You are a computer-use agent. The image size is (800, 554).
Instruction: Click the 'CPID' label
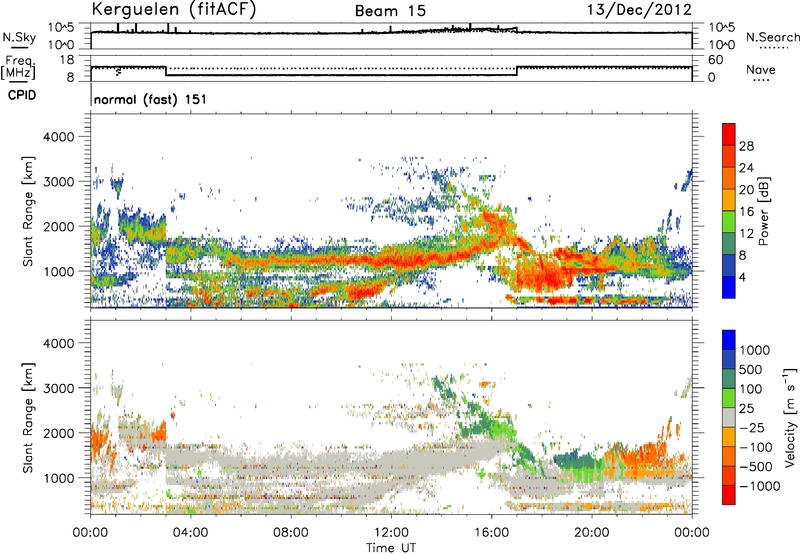click(22, 95)
